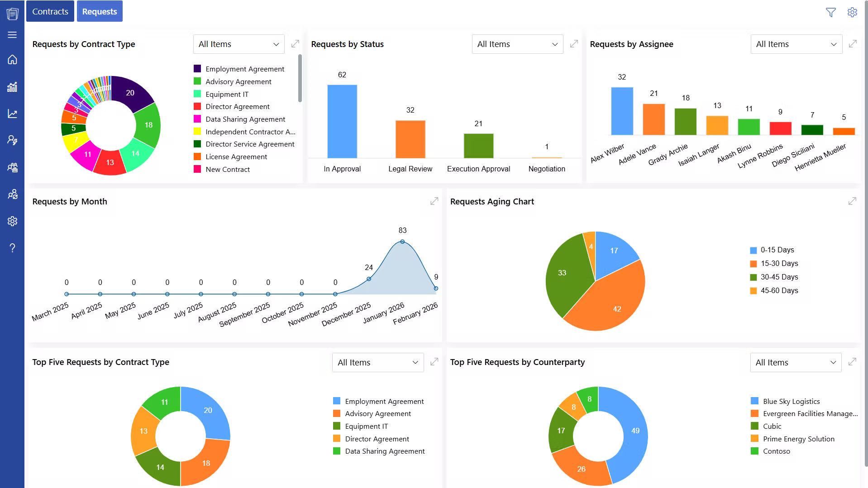The height and width of the screenshot is (488, 868).
Task: Click the user with lightning bolt sidebar icon
Action: (12, 140)
